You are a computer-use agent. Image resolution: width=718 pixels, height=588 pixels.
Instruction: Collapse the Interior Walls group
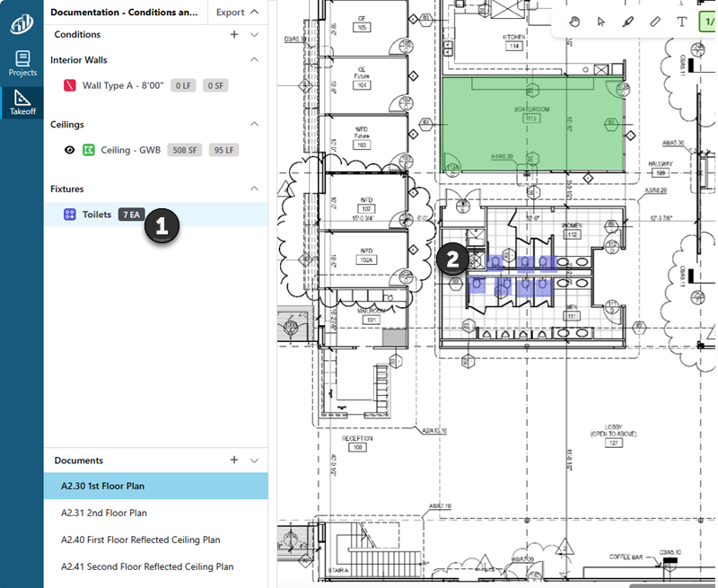coord(255,59)
